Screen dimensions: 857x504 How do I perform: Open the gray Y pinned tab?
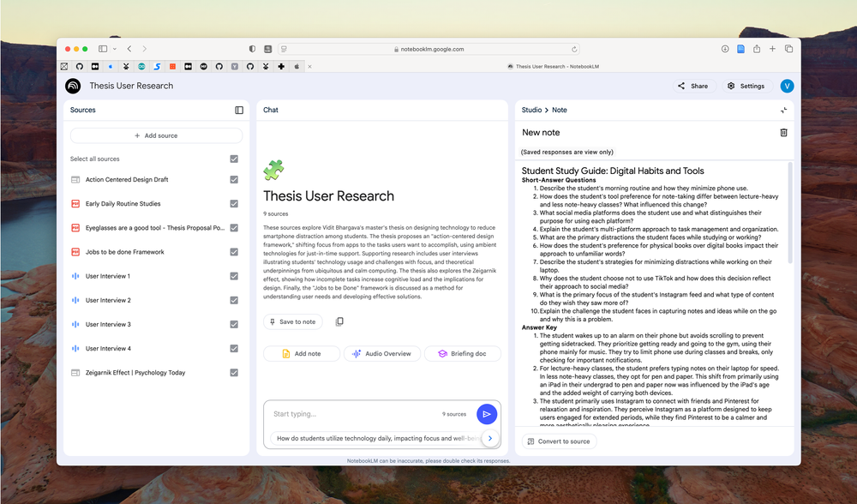tap(235, 67)
